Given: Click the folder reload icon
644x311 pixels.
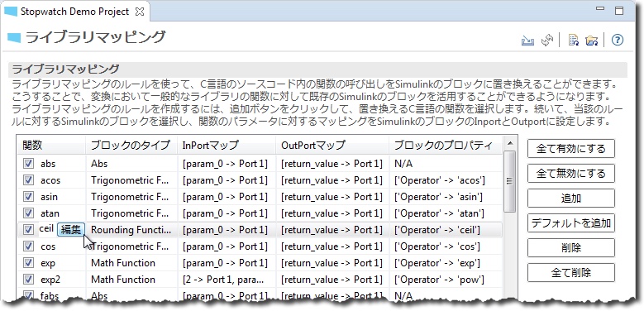Looking at the screenshot, I should pyautogui.click(x=592, y=40).
